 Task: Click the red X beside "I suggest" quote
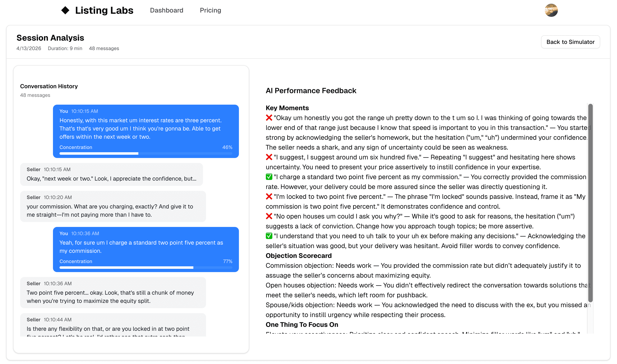(x=269, y=157)
